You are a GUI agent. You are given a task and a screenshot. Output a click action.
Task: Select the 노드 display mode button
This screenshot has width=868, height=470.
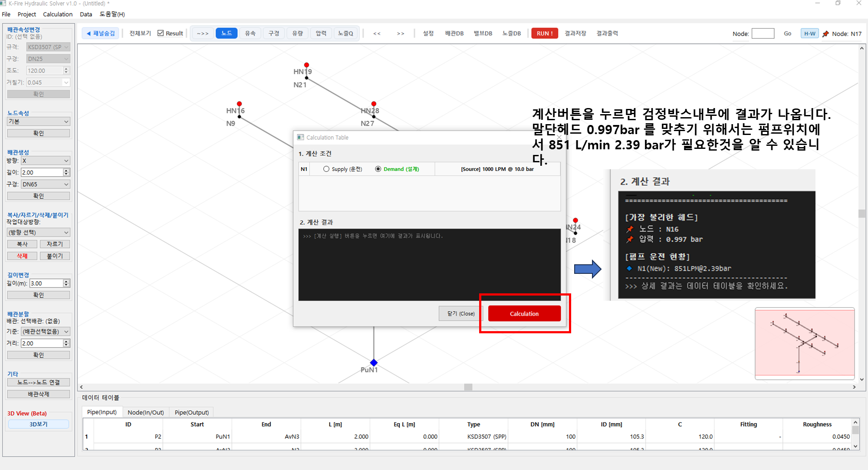(226, 33)
